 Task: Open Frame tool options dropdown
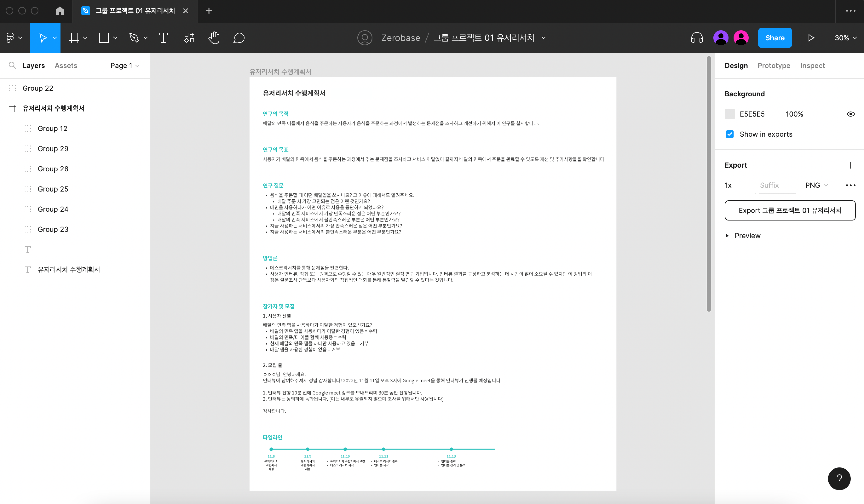pyautogui.click(x=85, y=38)
